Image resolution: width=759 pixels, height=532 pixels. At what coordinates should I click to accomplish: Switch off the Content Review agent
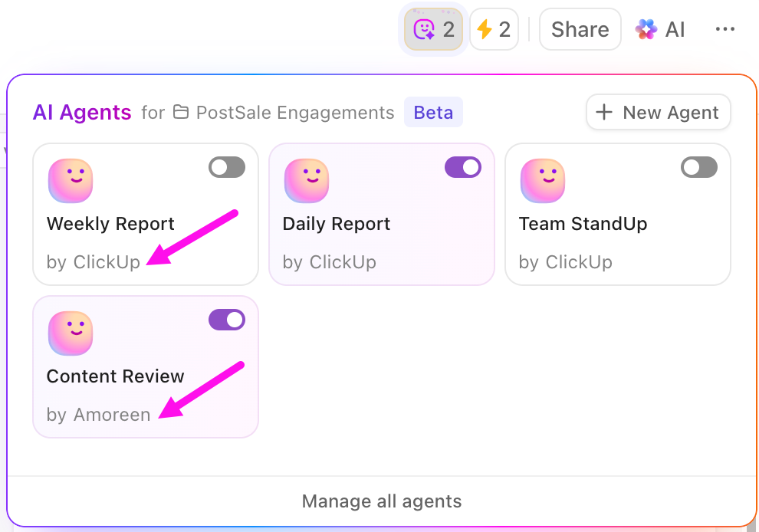pyautogui.click(x=226, y=320)
